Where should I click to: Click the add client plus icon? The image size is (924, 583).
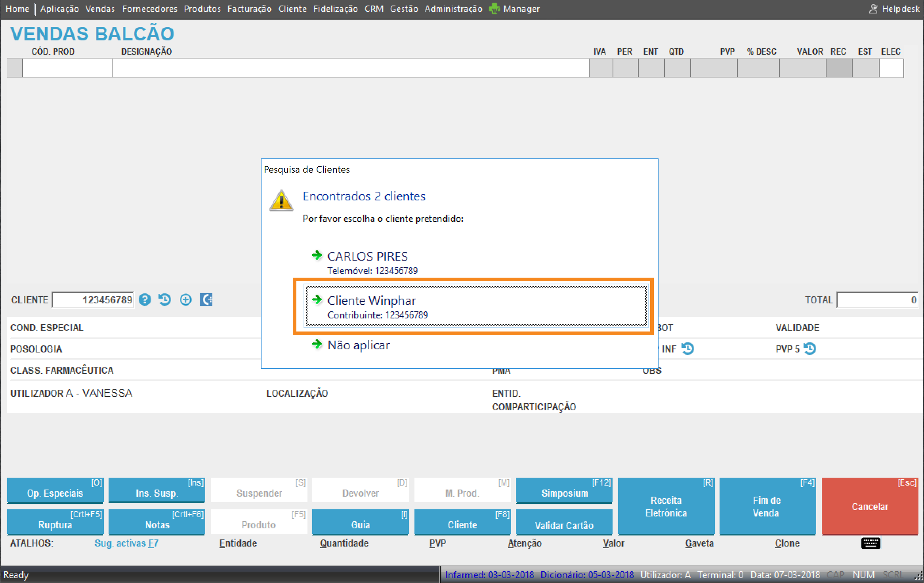tap(185, 300)
